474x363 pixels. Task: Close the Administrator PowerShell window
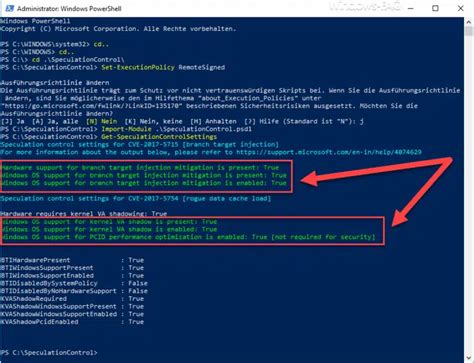[x=460, y=8]
